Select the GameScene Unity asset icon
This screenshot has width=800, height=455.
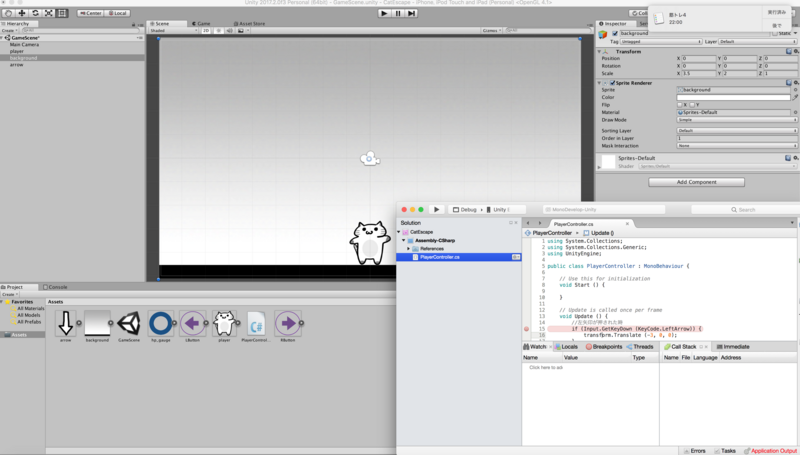point(129,323)
